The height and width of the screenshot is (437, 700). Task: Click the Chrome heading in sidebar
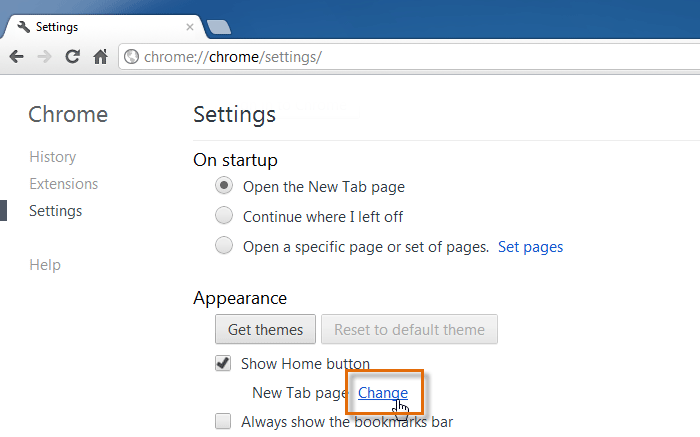pos(68,115)
